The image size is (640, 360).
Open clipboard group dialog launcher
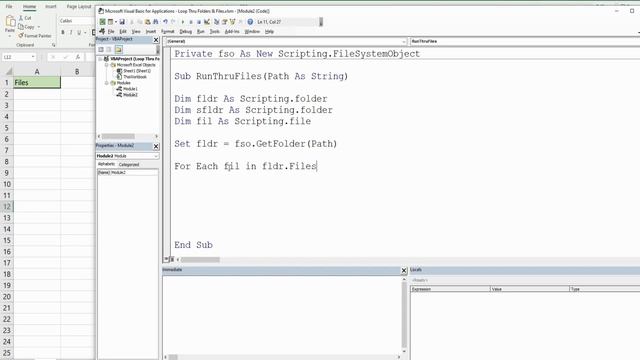point(53,45)
